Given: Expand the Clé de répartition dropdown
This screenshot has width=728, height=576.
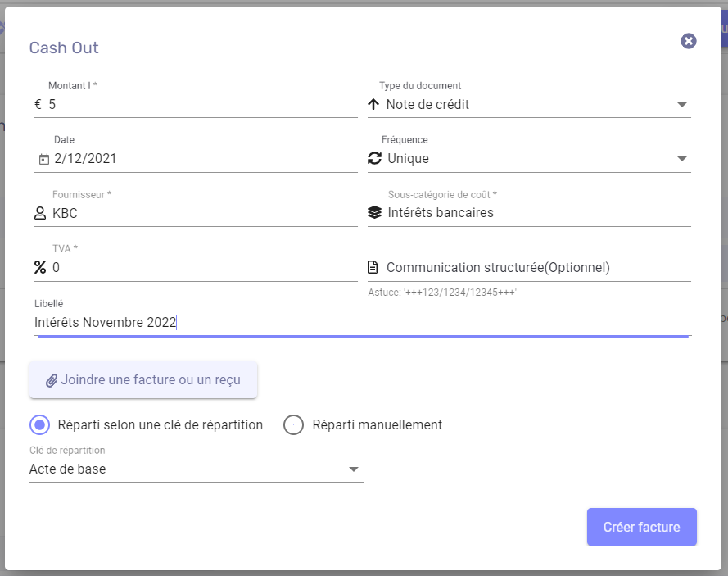Looking at the screenshot, I should tap(196, 469).
